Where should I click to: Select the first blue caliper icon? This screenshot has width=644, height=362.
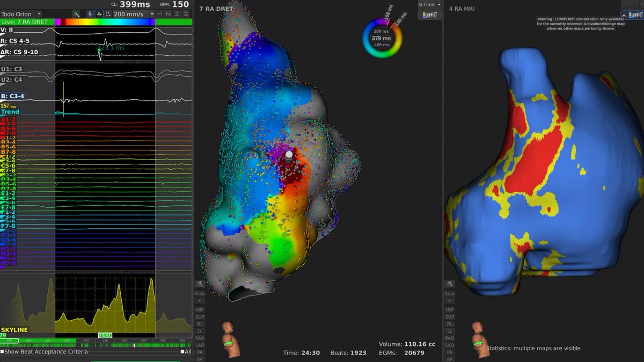tap(160, 14)
